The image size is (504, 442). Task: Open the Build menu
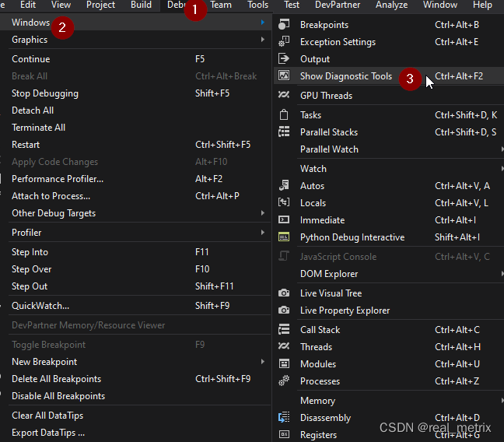[x=141, y=5]
